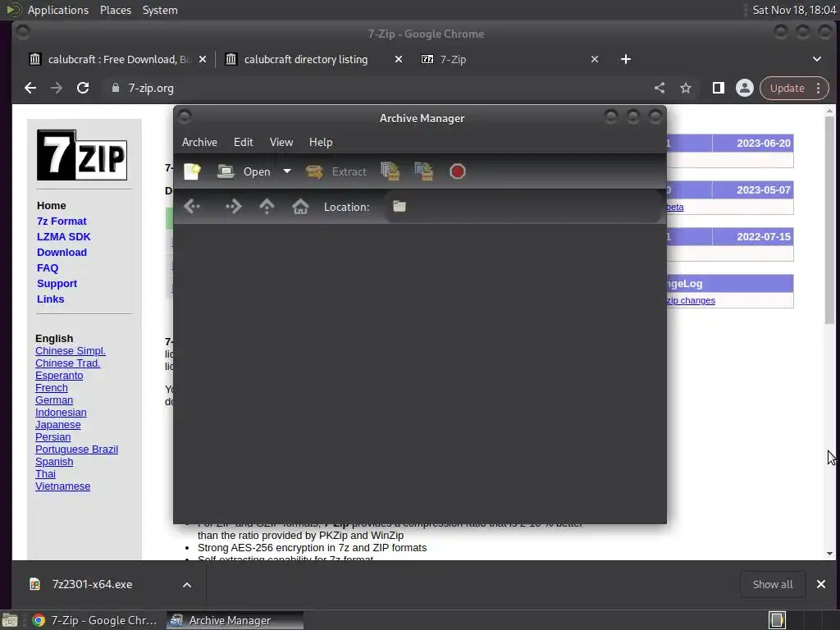Open the zip changes link

click(691, 300)
